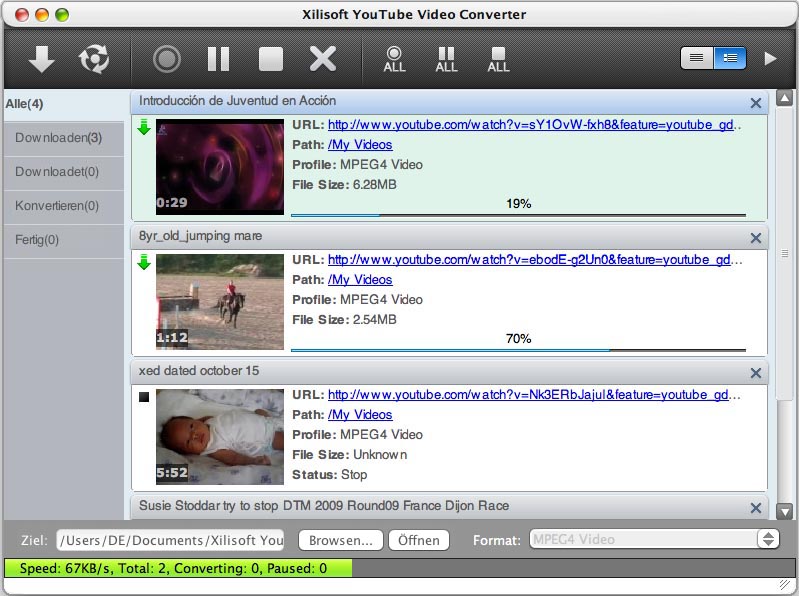799x596 pixels.
Task: Click the 70% download progress bar
Action: [x=518, y=350]
